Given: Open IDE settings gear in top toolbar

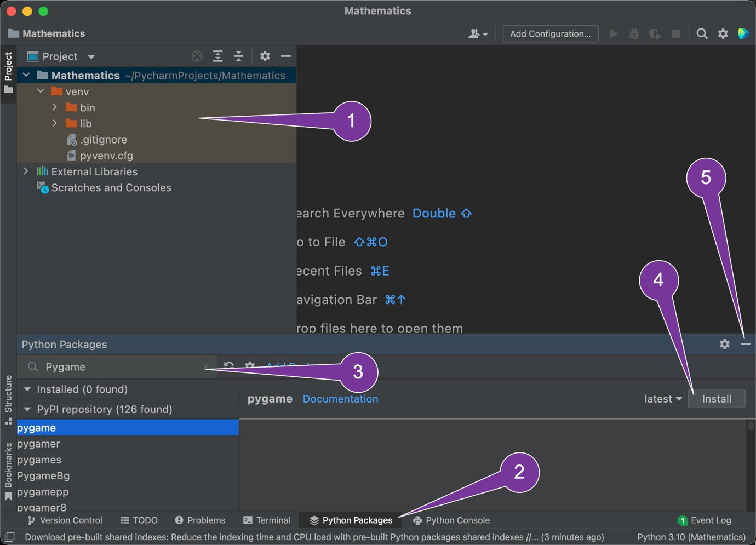Looking at the screenshot, I should (x=723, y=33).
